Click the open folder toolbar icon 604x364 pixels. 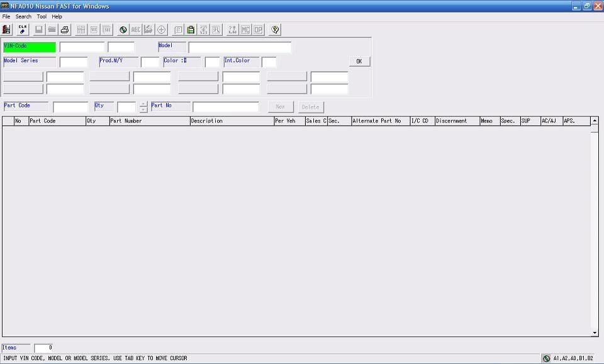pos(52,30)
